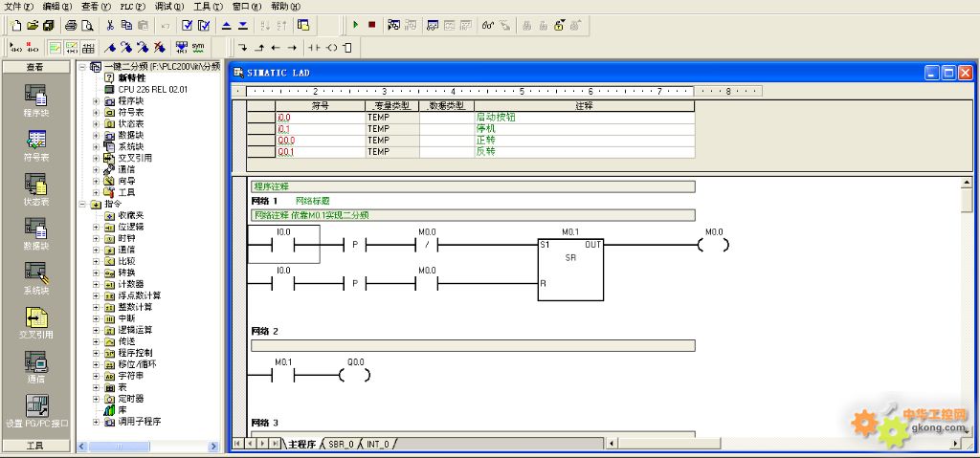980x458 pixels.
Task: Create a new project with the New icon
Action: 15,26
